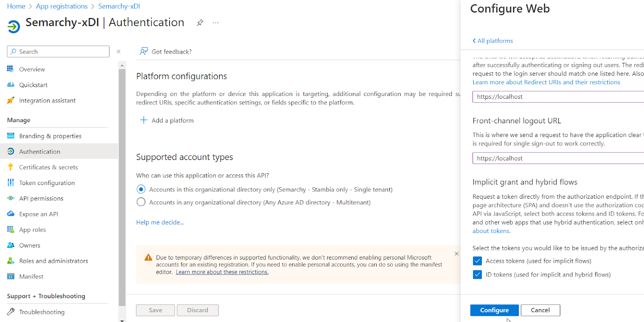Open API permissions menu item
644x322 pixels.
41,199
